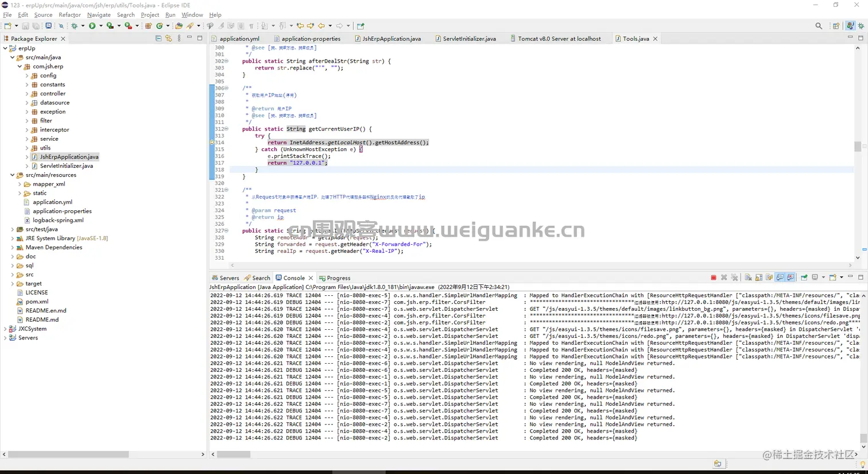The height and width of the screenshot is (474, 868).
Task: Open the Source menu
Action: click(x=43, y=14)
